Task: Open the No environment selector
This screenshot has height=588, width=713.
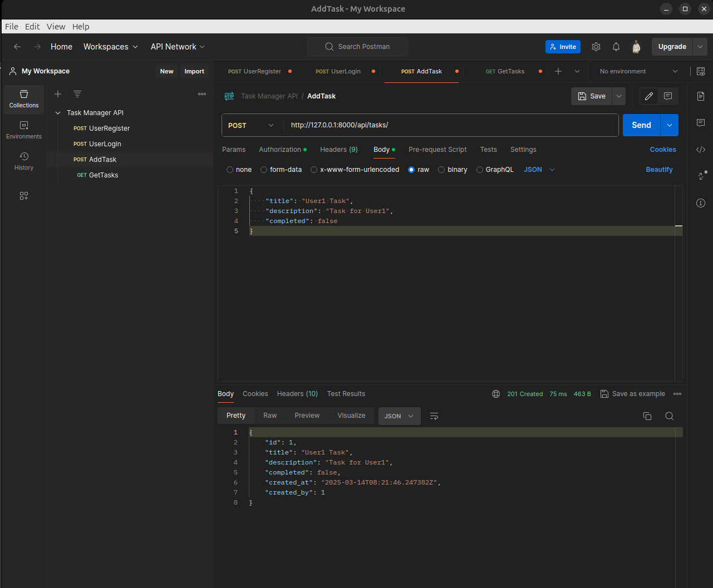Action: (639, 71)
